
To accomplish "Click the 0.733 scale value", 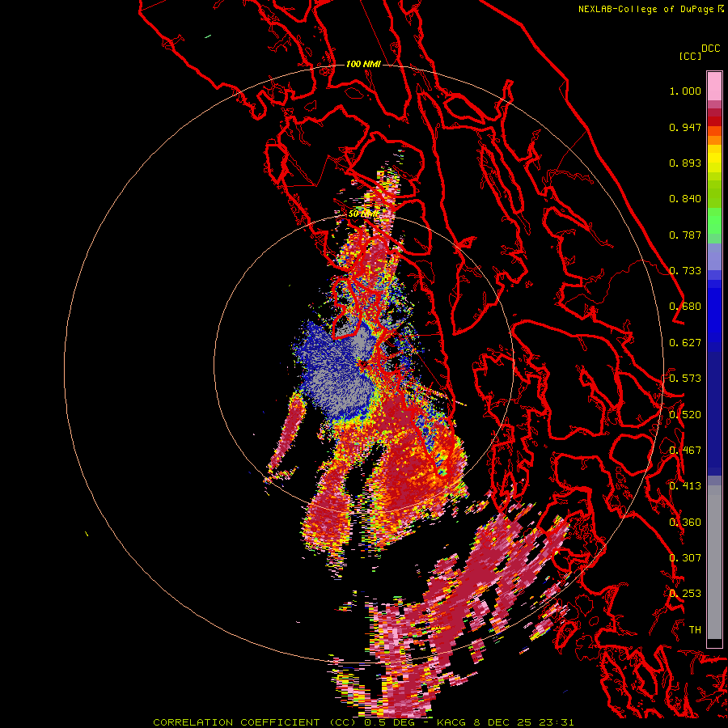I will [685, 271].
